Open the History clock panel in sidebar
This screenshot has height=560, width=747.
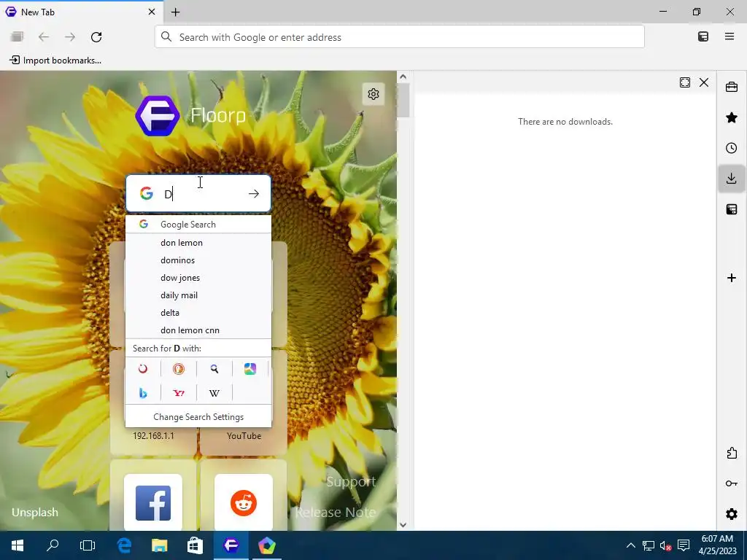pyautogui.click(x=731, y=148)
